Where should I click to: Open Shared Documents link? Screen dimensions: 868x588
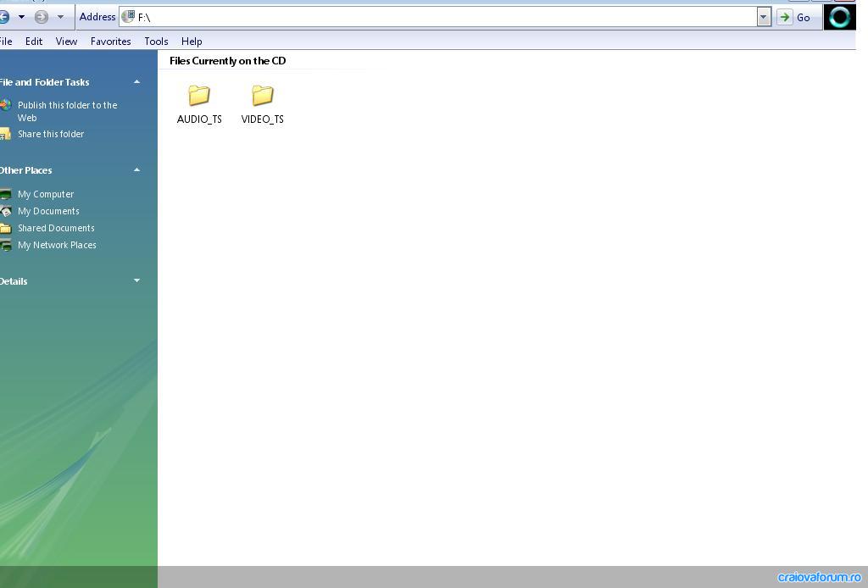point(56,228)
